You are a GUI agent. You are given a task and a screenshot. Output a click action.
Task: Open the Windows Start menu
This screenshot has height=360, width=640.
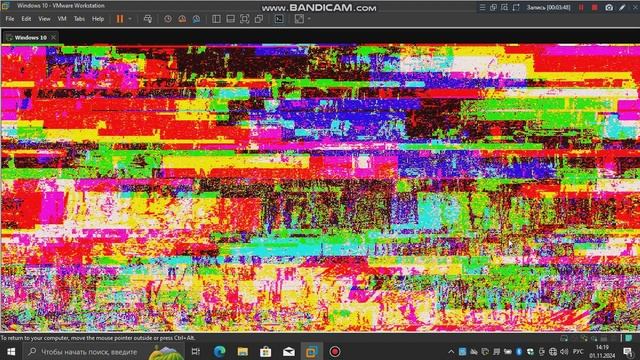[11, 351]
